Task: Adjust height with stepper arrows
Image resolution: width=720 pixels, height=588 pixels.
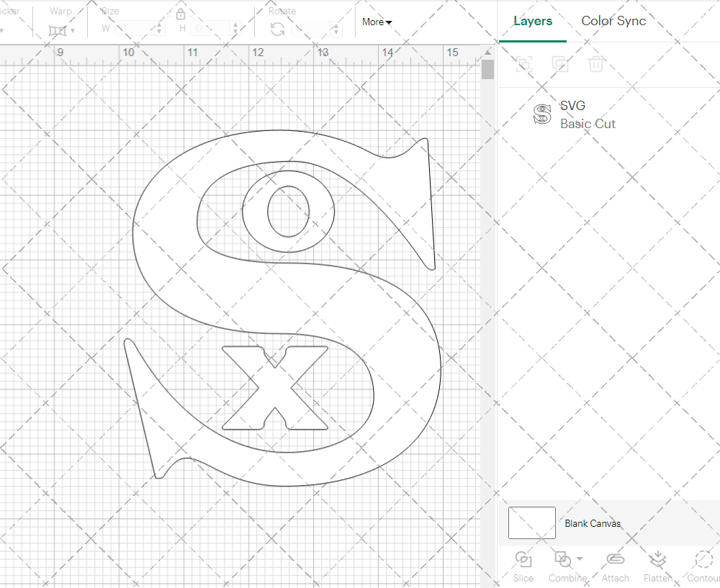Action: 236,29
